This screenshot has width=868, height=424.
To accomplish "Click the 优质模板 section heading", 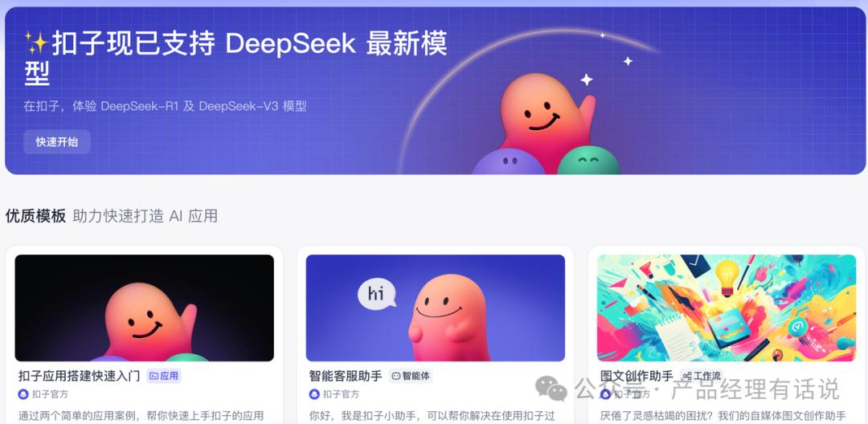I will coord(35,216).
